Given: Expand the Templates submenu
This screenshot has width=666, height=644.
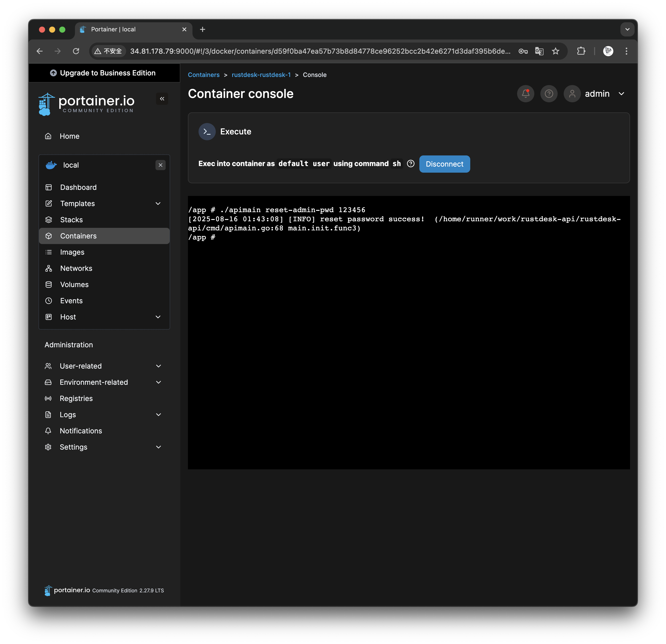Looking at the screenshot, I should 158,204.
